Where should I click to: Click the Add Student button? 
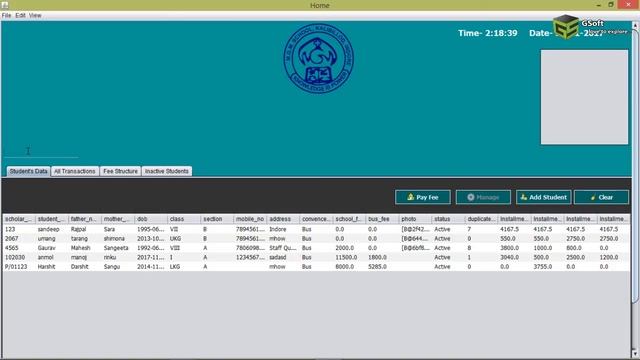pyautogui.click(x=543, y=197)
